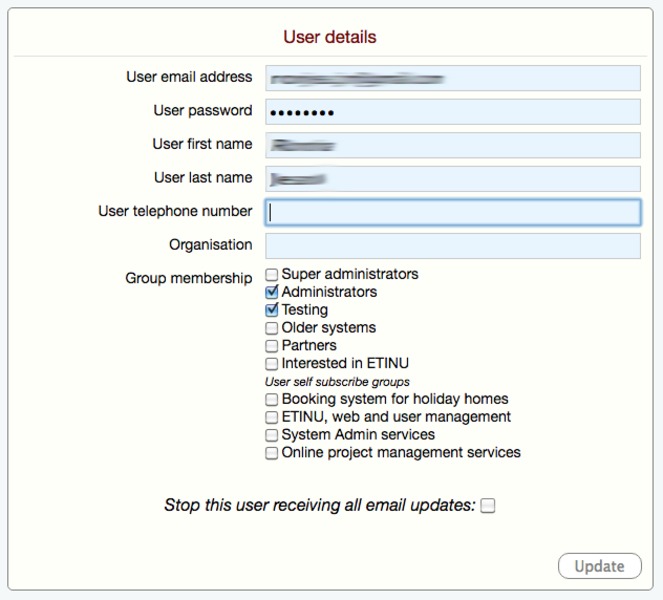663x600 pixels.
Task: Click the User email address field
Action: coord(452,78)
